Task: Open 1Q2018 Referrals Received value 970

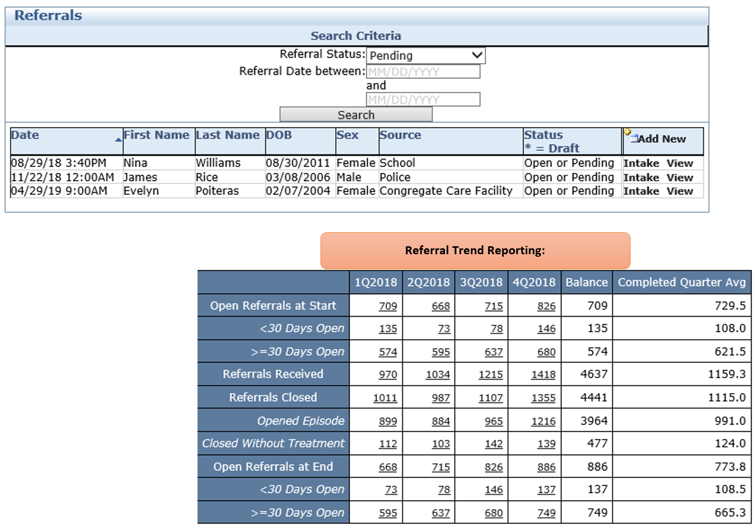Action: pos(388,374)
